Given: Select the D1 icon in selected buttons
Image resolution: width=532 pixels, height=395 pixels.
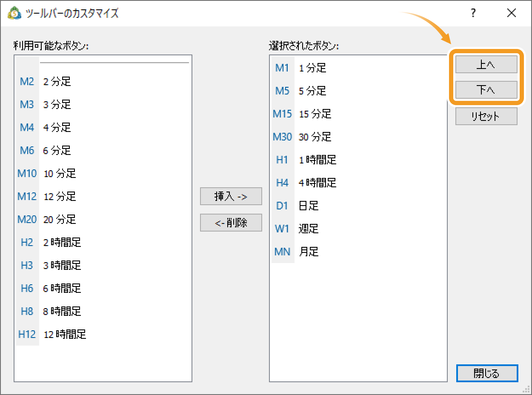Looking at the screenshot, I should [282, 206].
